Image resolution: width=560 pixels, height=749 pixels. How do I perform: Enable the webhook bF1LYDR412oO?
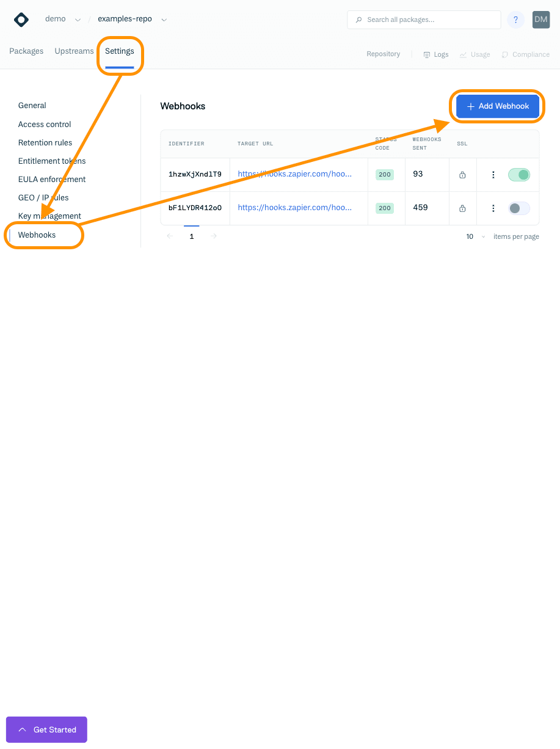pyautogui.click(x=518, y=208)
